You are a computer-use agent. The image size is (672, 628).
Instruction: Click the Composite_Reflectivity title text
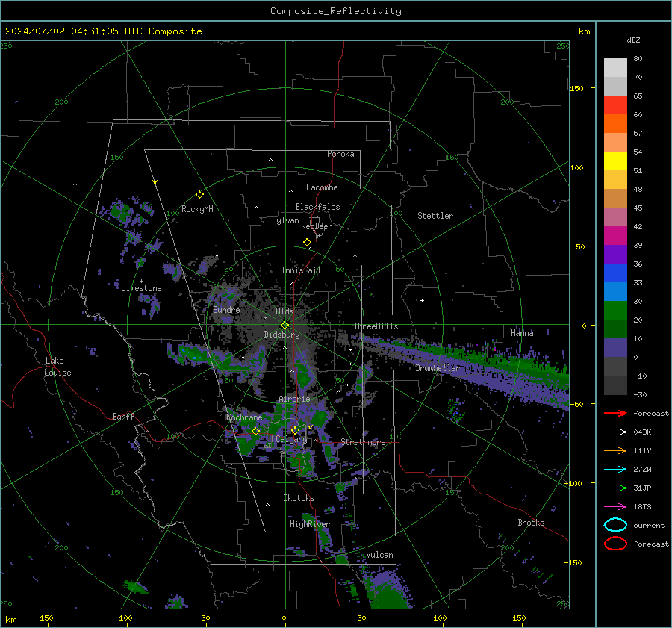tap(336, 11)
